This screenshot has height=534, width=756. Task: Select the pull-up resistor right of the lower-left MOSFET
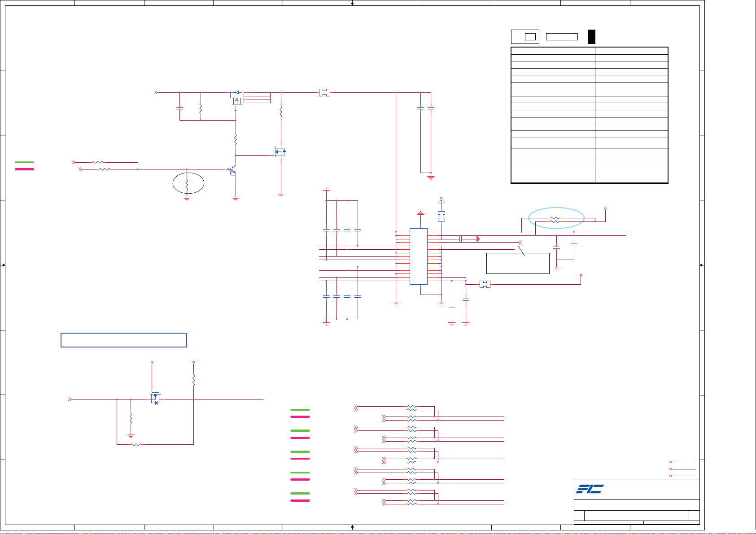(x=193, y=380)
